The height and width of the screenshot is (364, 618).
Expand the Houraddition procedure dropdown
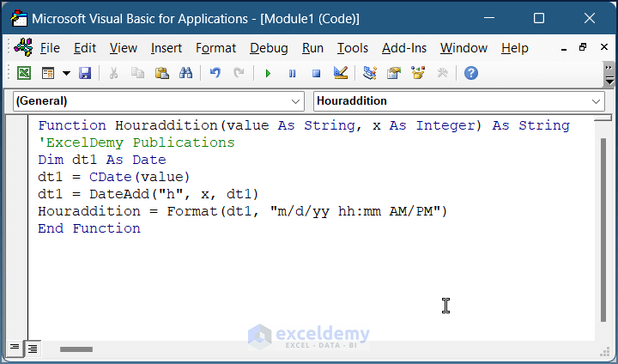point(597,101)
